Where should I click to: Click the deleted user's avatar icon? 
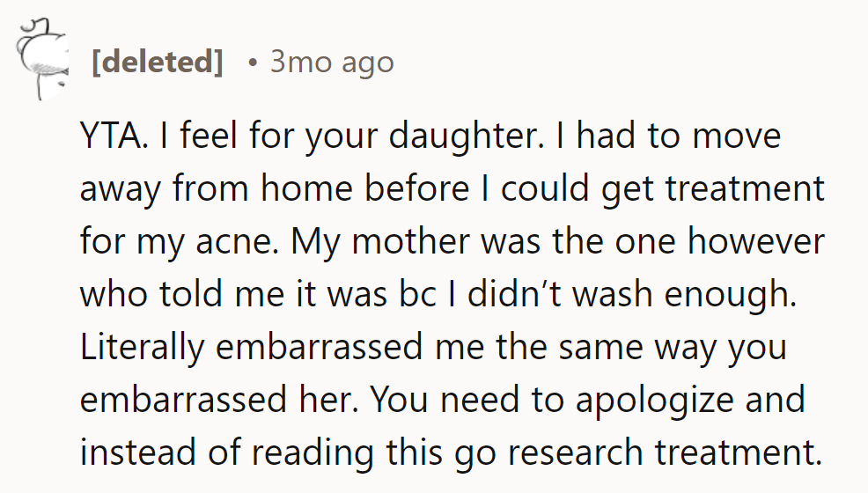[41, 60]
